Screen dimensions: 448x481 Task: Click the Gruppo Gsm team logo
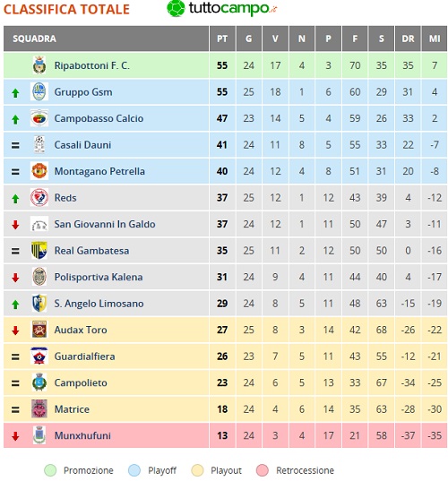pos(39,91)
